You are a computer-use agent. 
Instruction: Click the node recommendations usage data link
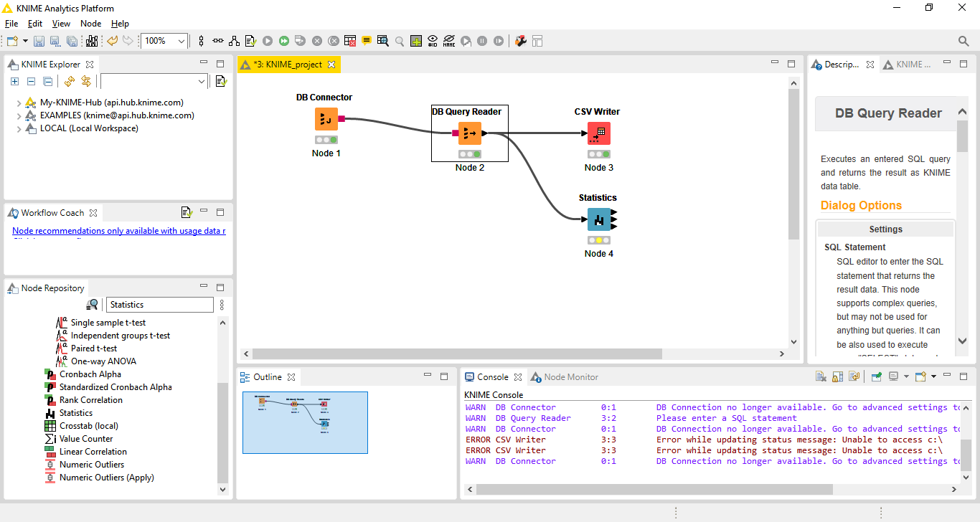tap(119, 231)
